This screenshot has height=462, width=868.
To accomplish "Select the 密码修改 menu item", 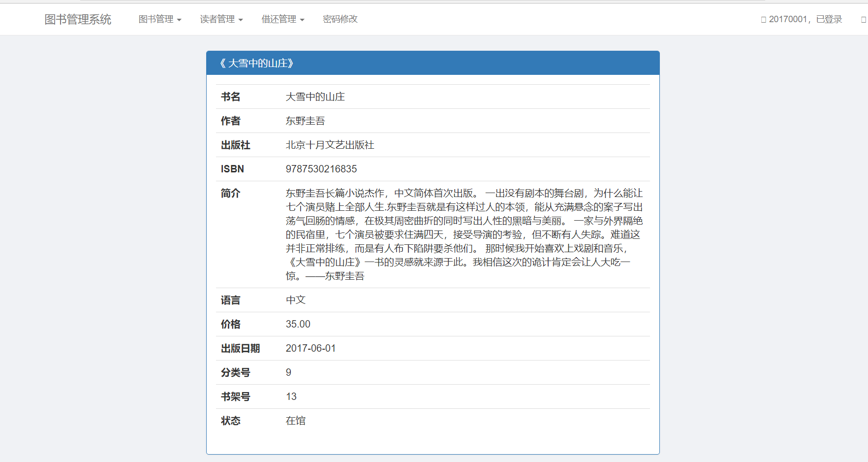I will 340,19.
